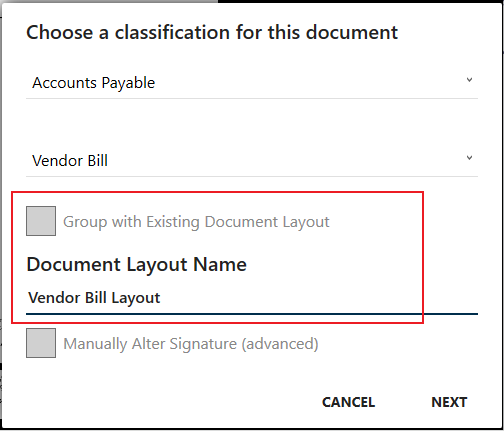Select the 'Vendor Bill Layout' text in the field
Viewport: 504px width, 431px height.
tap(94, 298)
